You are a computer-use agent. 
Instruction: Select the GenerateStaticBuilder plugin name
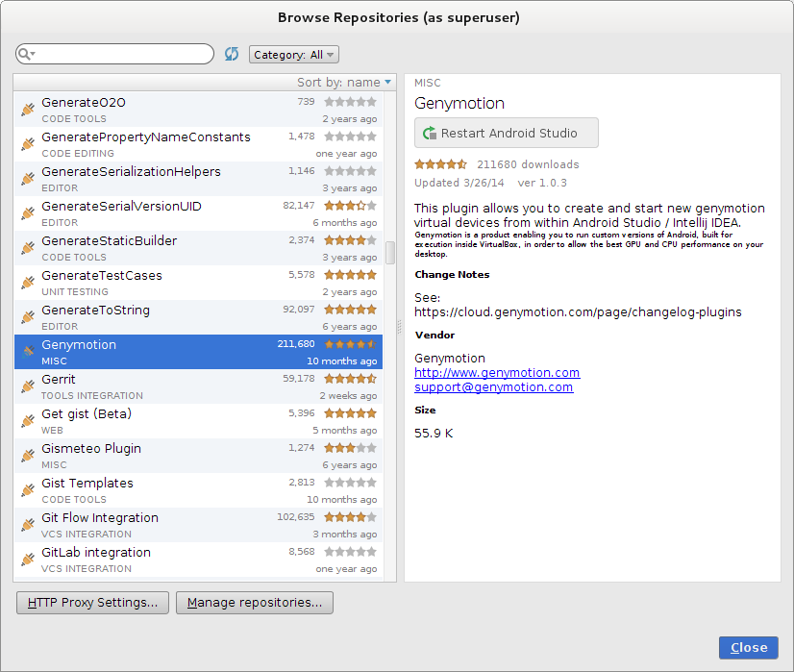[x=110, y=241]
